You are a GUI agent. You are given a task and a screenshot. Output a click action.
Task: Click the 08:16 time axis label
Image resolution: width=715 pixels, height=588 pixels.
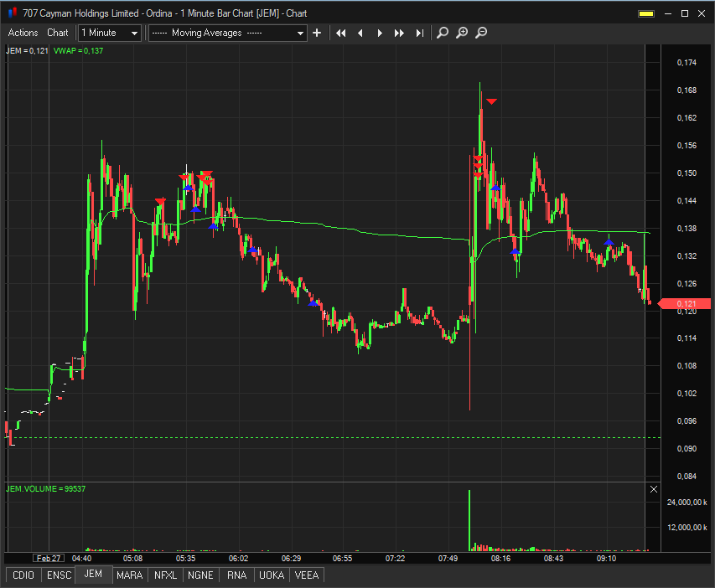point(500,559)
